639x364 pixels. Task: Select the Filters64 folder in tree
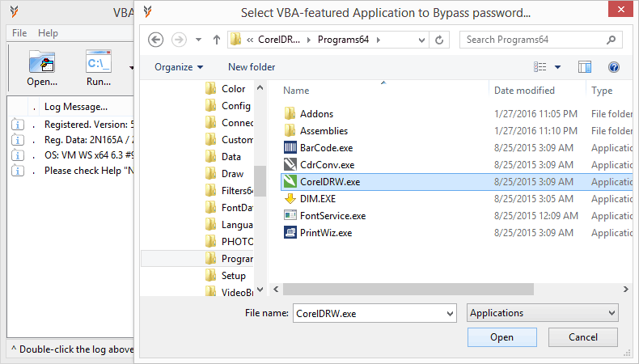click(x=237, y=191)
